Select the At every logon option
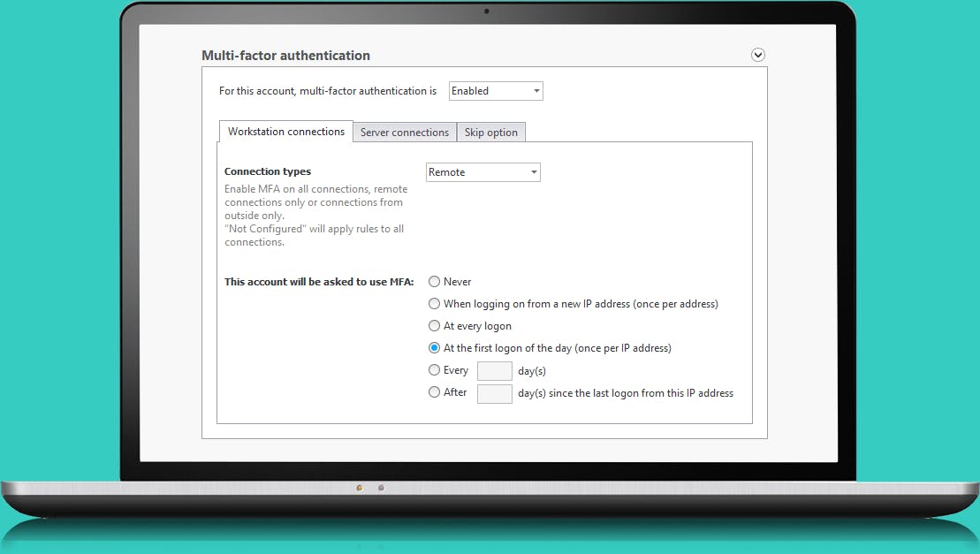 [434, 325]
